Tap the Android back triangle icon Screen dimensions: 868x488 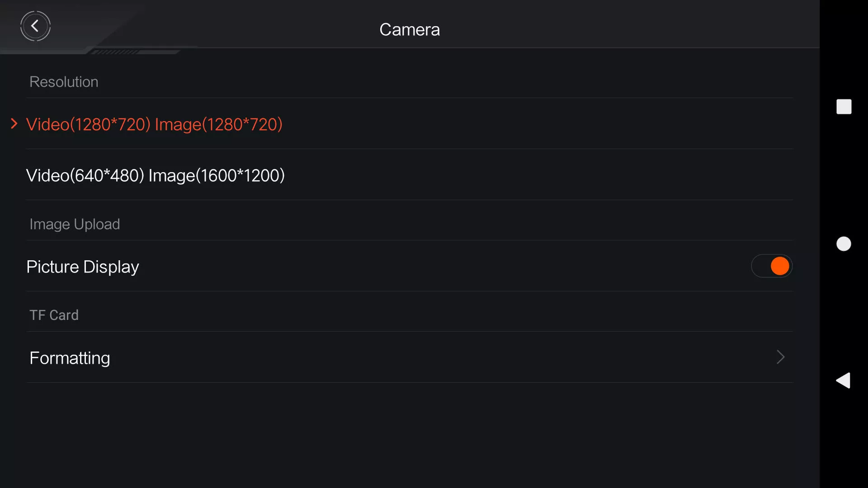tap(843, 380)
